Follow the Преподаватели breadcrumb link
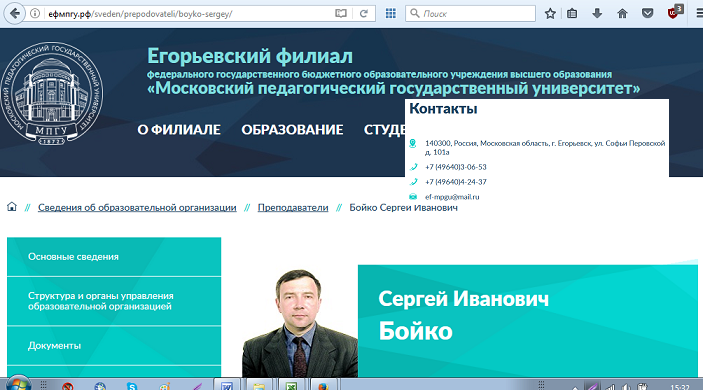Viewport: 703px width, 390px height. coord(293,208)
